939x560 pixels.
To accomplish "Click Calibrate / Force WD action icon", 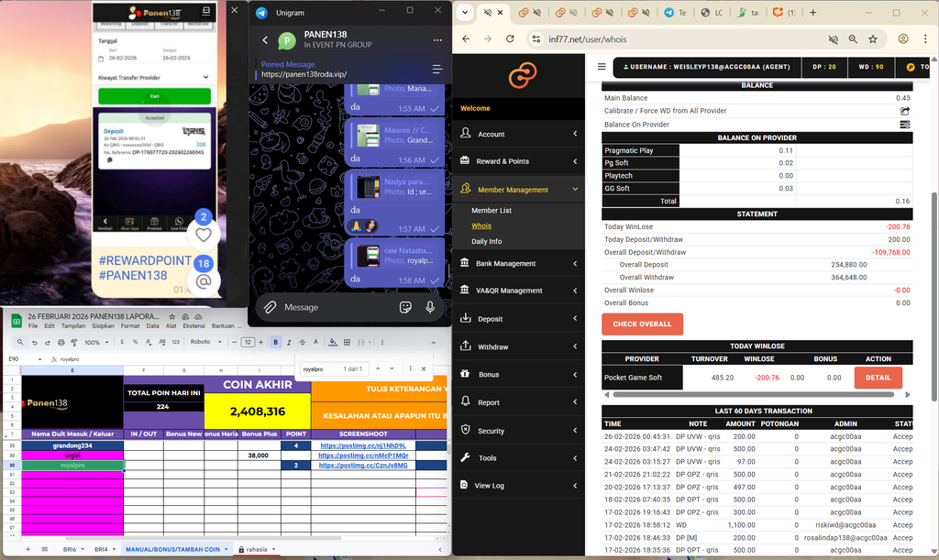I will pos(905,111).
